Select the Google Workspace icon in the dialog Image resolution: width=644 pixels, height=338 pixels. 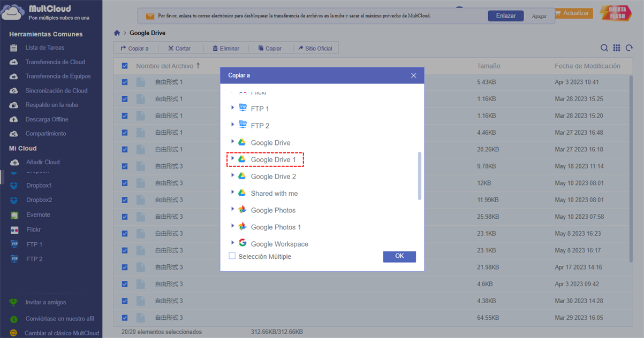(242, 243)
